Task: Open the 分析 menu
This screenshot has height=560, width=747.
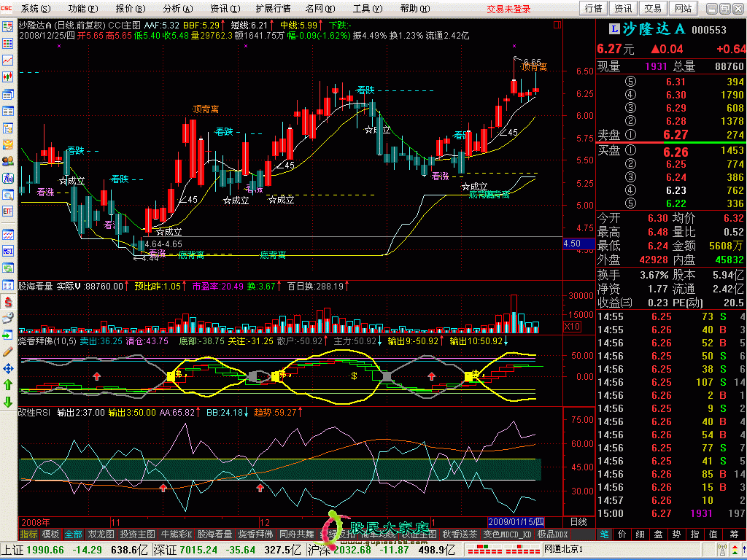Action: tap(177, 9)
